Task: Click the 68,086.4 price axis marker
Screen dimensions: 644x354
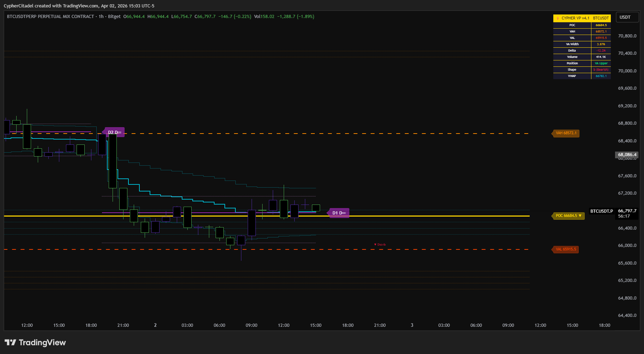Action: click(627, 155)
